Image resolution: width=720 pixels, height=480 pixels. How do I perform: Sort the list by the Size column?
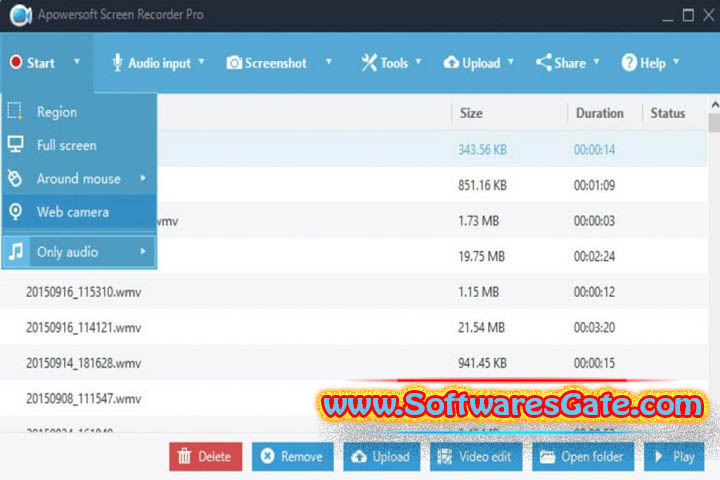(x=471, y=113)
